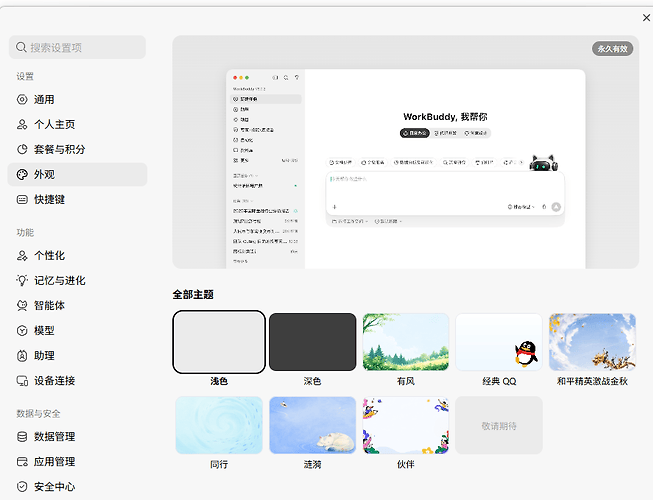This screenshot has width=653, height=500.
Task: Choose the 伙伴 cartoon theme
Action: click(406, 425)
